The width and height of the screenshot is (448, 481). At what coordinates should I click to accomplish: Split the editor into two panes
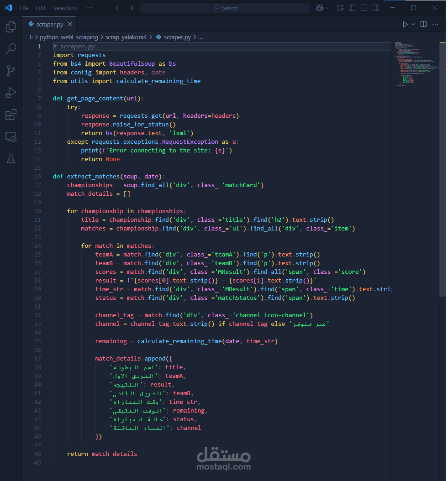pyautogui.click(x=423, y=24)
